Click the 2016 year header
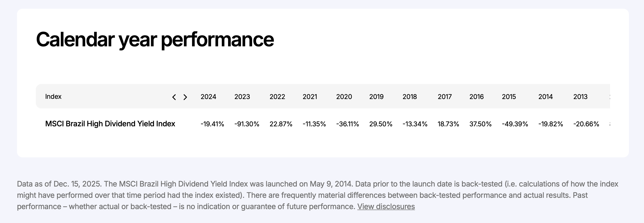 [x=476, y=97]
